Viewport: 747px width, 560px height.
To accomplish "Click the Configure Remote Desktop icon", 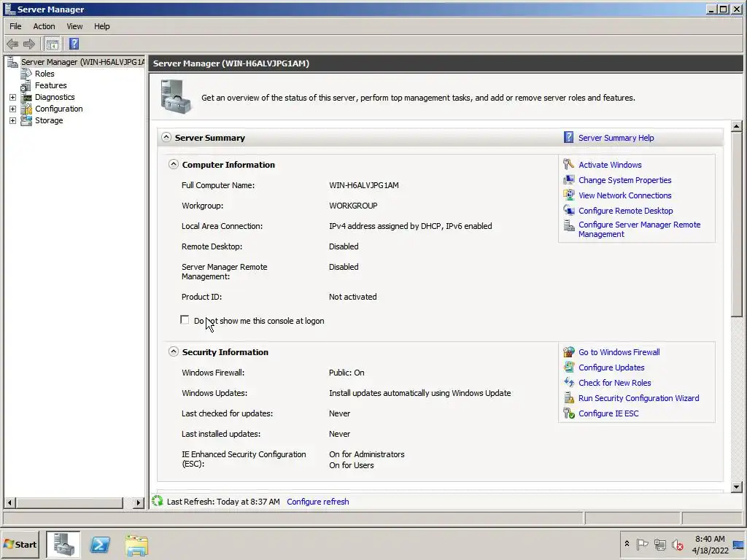I will tap(568, 211).
